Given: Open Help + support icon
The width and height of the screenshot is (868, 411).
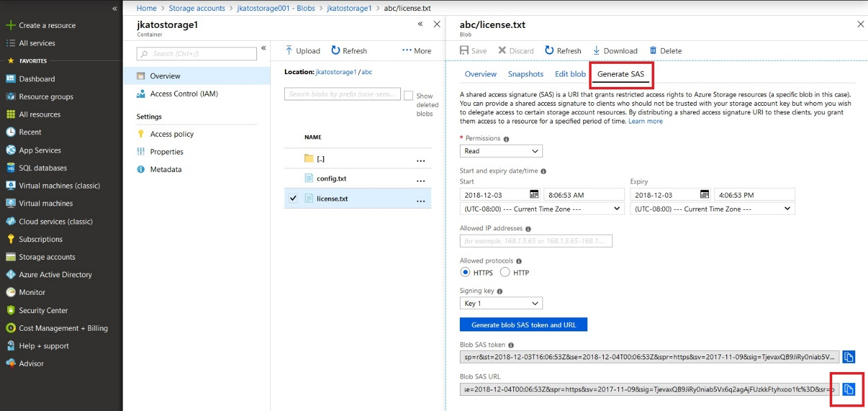Looking at the screenshot, I should (x=10, y=345).
